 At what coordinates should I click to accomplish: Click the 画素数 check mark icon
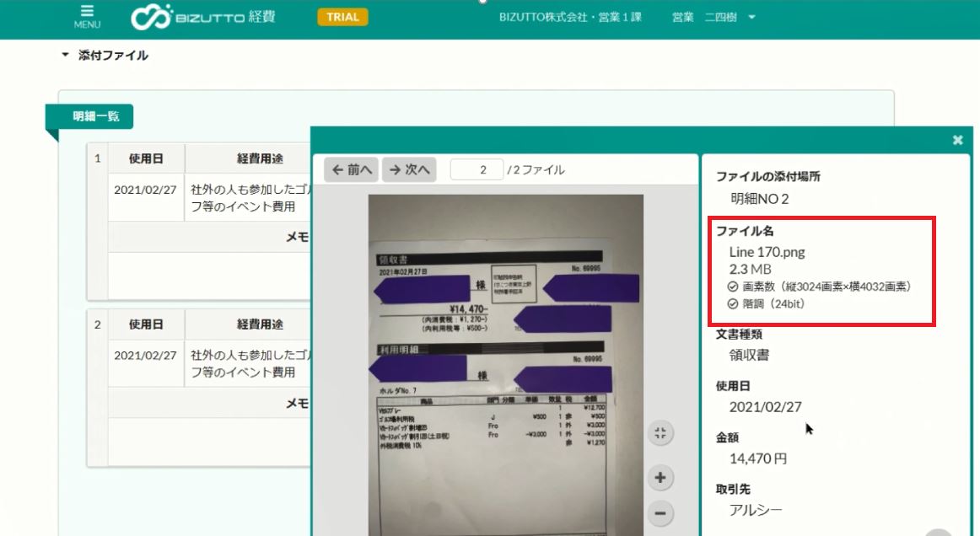[x=733, y=287]
